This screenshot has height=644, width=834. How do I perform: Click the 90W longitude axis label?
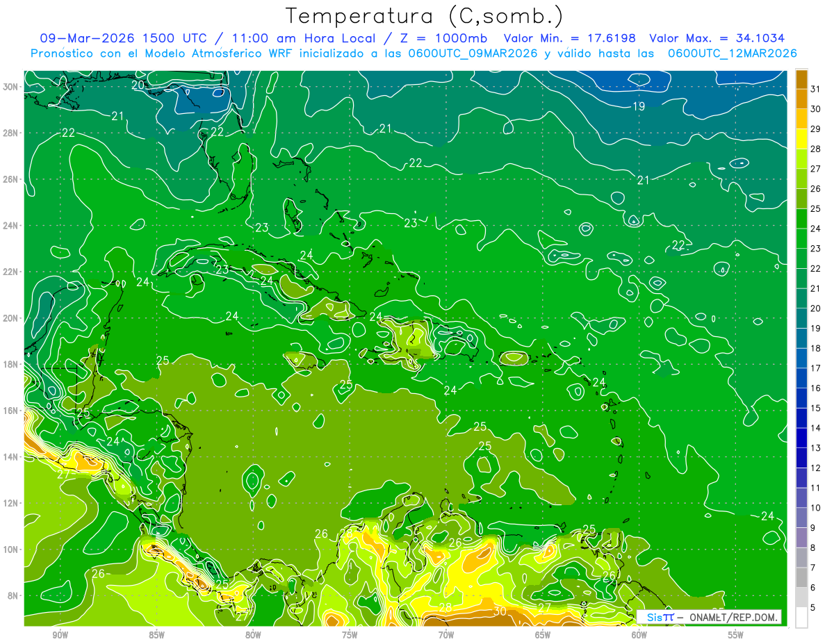tap(60, 636)
